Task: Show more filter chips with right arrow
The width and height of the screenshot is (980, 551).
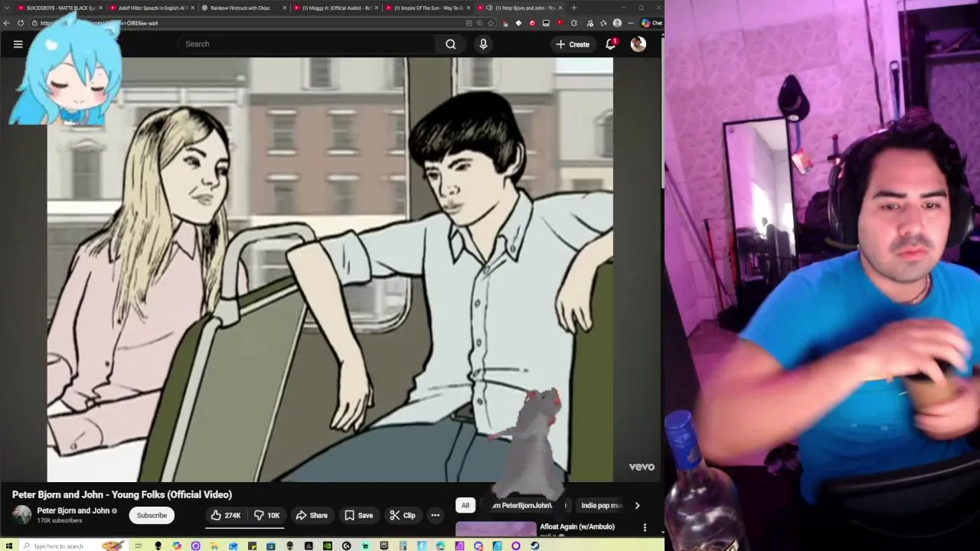Action: (x=637, y=506)
